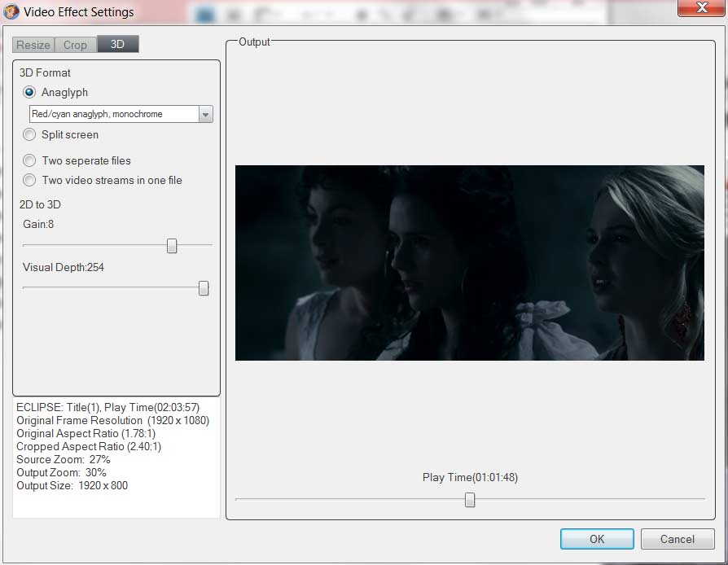The width and height of the screenshot is (728, 565).
Task: Choose the Split screen option
Action: (x=29, y=134)
